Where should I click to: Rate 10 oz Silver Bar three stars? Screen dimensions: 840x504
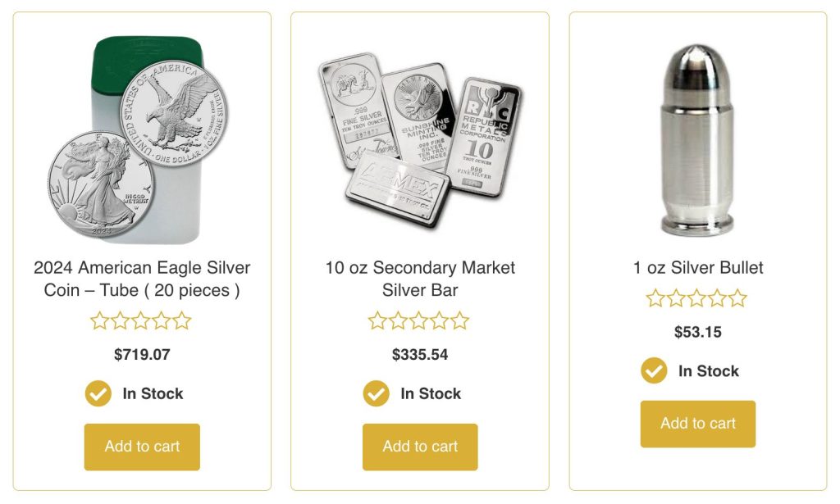coord(419,320)
